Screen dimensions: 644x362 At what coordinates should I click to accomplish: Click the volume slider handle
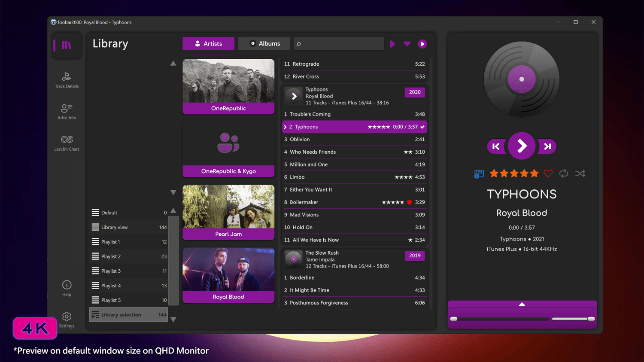(591, 319)
